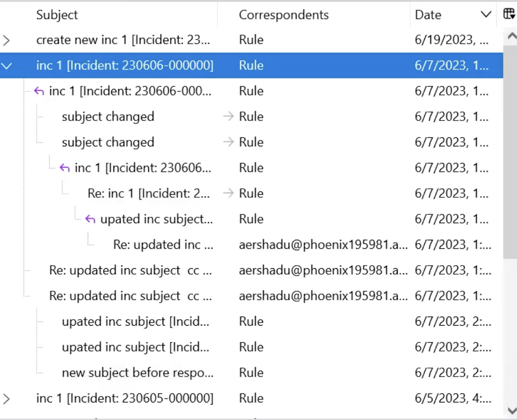
Task: Expand the 'inc 1' 230605-000000 thread
Action: click(6, 398)
